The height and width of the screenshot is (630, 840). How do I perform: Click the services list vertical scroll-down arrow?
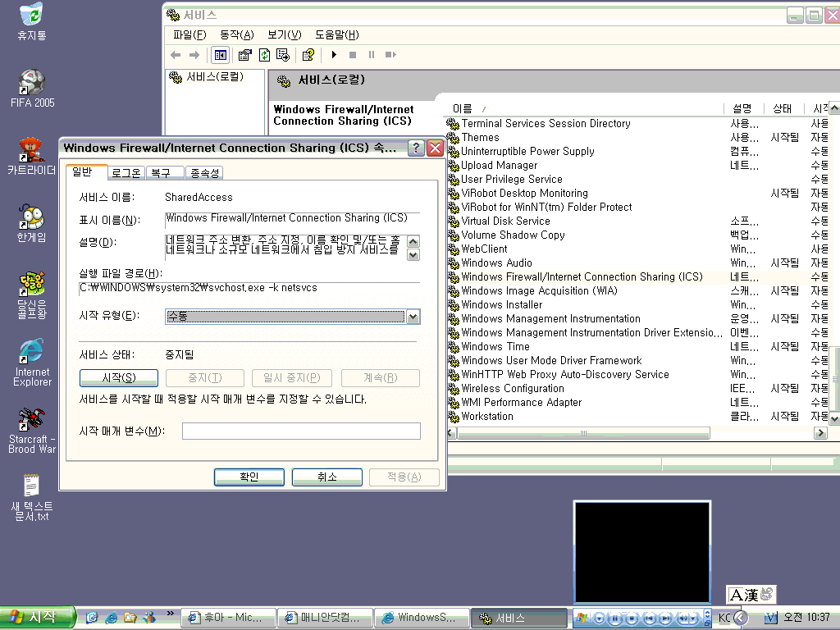(834, 418)
